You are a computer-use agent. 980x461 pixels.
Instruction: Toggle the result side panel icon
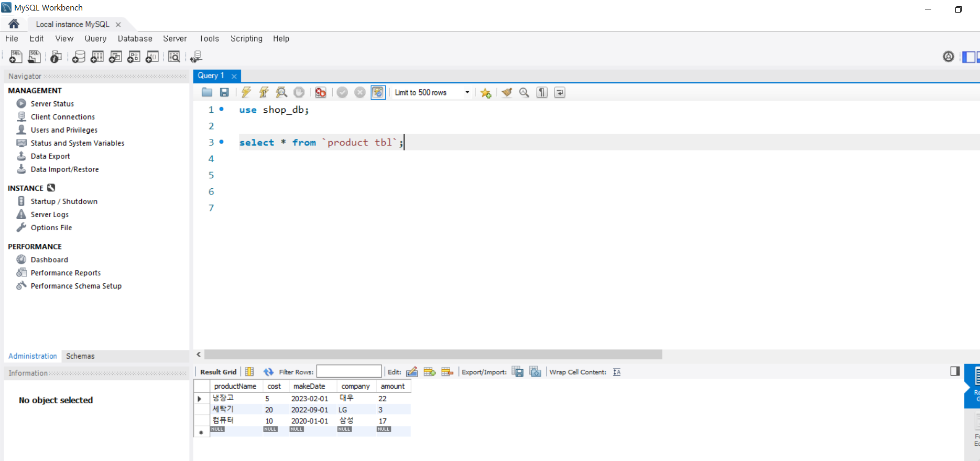click(955, 371)
